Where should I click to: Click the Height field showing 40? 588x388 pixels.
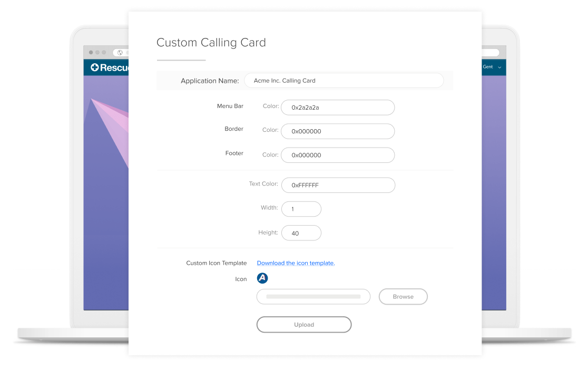click(301, 232)
